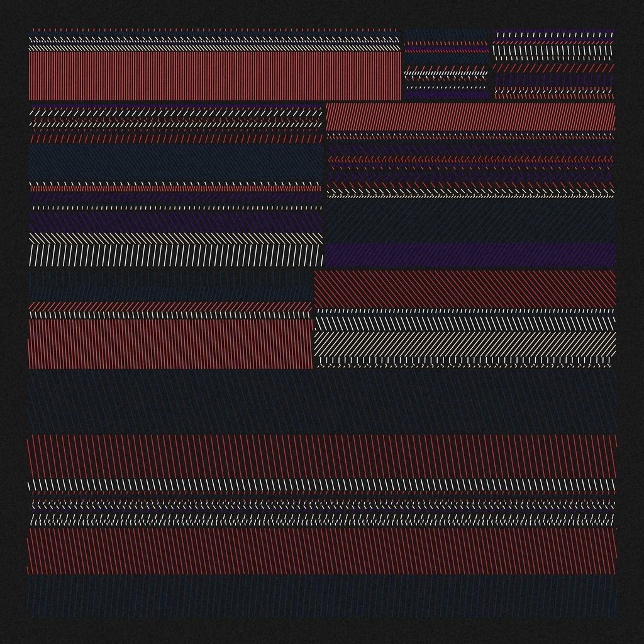The image size is (644, 644).
Task: Select the red band at the upper right
Action: pyautogui.click(x=470, y=117)
